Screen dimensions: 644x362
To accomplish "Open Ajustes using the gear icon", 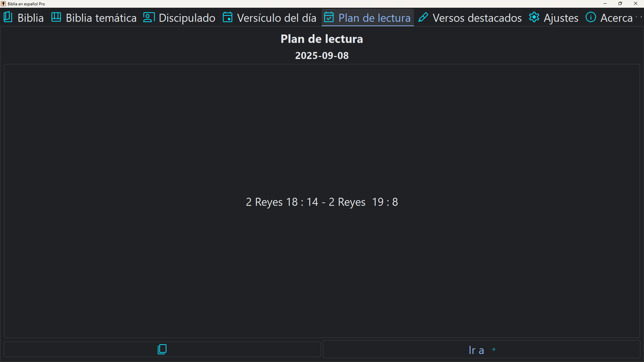I will [534, 17].
